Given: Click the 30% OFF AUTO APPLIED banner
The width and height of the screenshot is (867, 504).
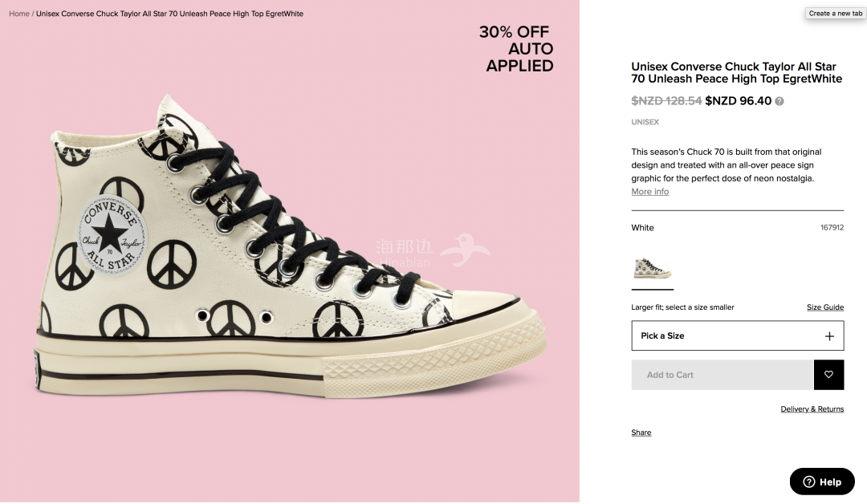Looking at the screenshot, I should 516,49.
